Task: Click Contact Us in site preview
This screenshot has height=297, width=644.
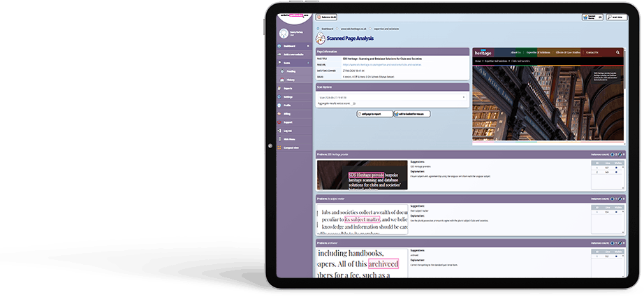Action: click(592, 52)
